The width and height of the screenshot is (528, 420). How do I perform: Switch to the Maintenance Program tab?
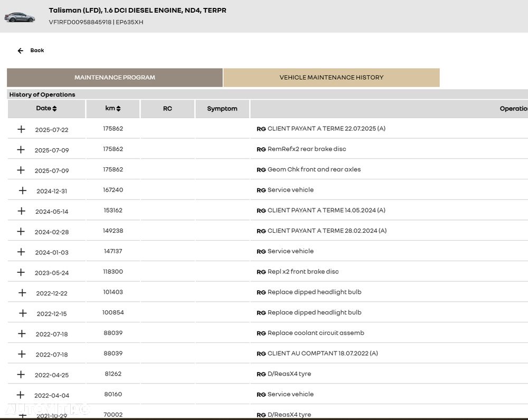tap(115, 78)
